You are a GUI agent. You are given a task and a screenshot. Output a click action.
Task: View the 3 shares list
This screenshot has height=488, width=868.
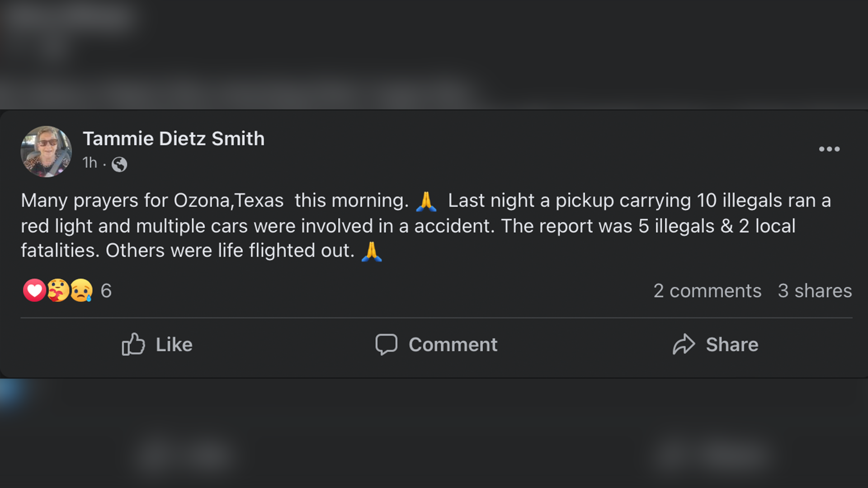815,291
